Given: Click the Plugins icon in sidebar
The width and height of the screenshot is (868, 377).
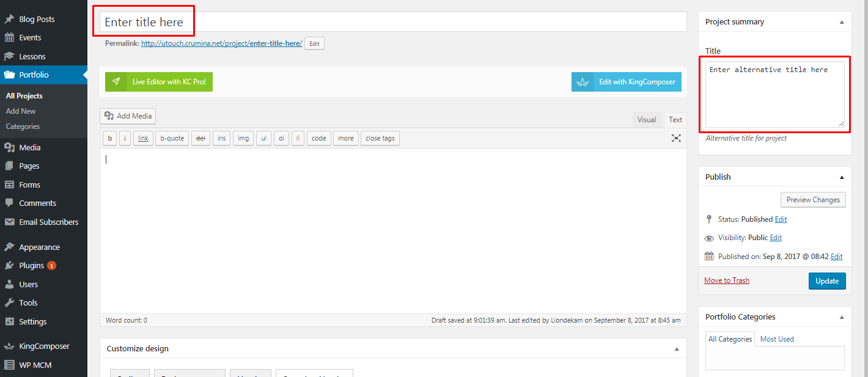Looking at the screenshot, I should (9, 266).
